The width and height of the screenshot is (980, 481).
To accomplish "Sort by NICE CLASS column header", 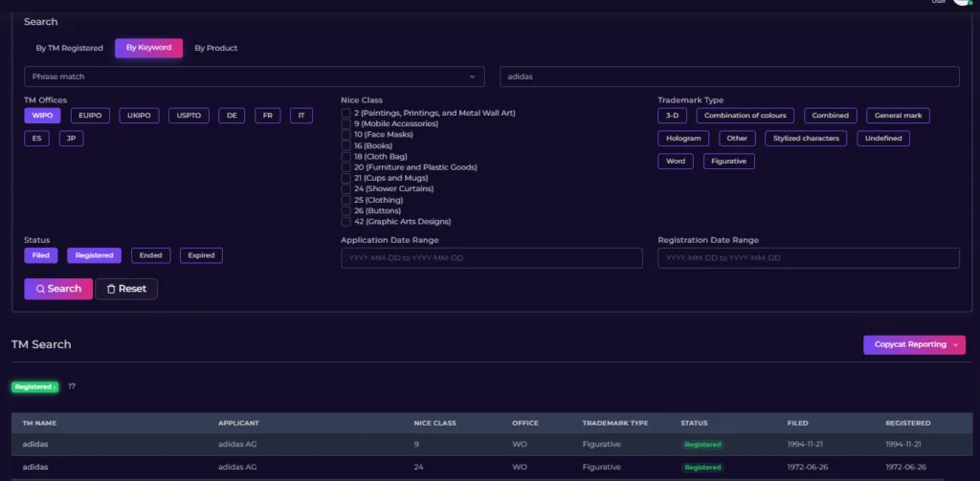I will click(435, 423).
